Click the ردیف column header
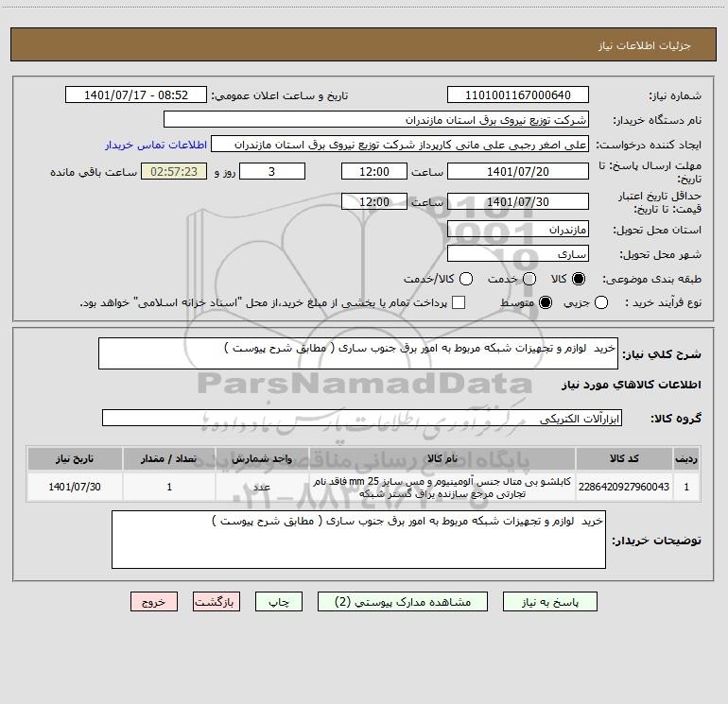Image resolution: width=728 pixels, height=704 pixels. pos(686,458)
